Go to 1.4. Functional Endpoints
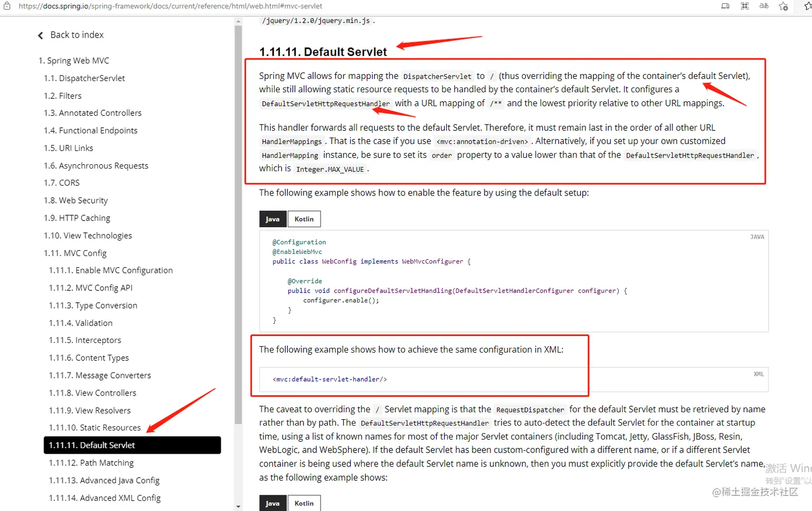 pos(91,131)
